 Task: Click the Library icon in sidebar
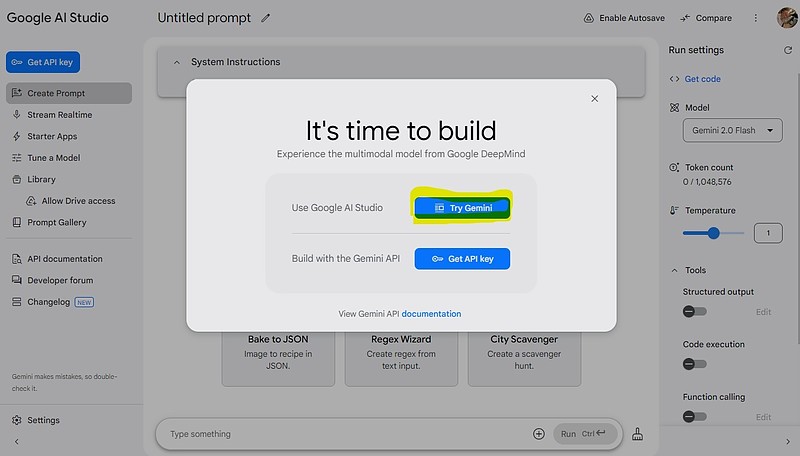tap(17, 180)
